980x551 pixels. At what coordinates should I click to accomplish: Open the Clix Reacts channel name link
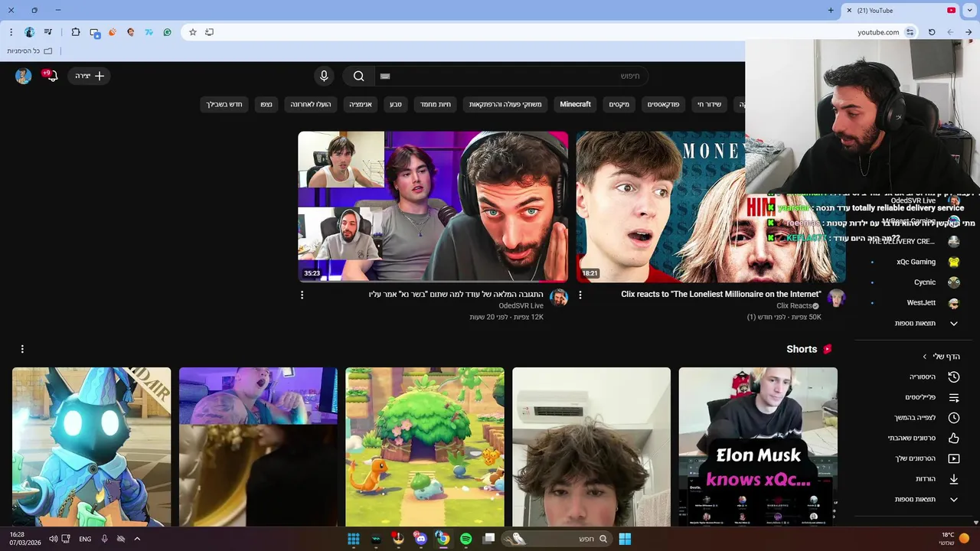794,306
